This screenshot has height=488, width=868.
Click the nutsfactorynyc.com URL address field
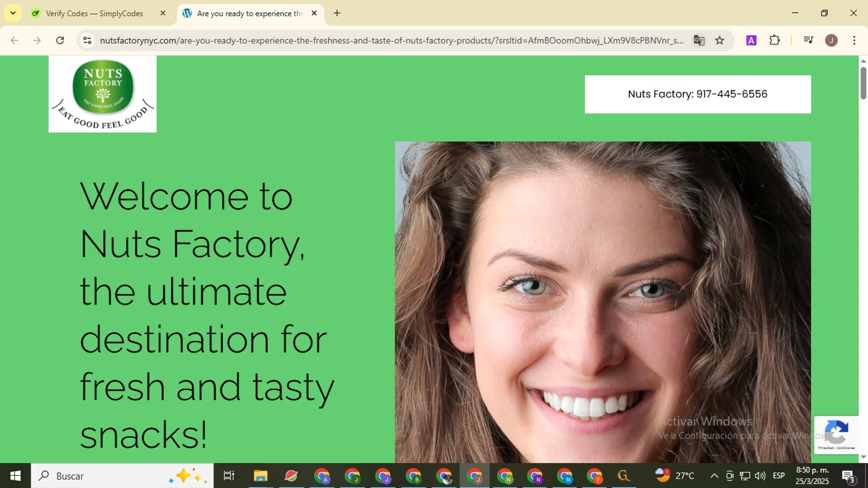pyautogui.click(x=392, y=41)
